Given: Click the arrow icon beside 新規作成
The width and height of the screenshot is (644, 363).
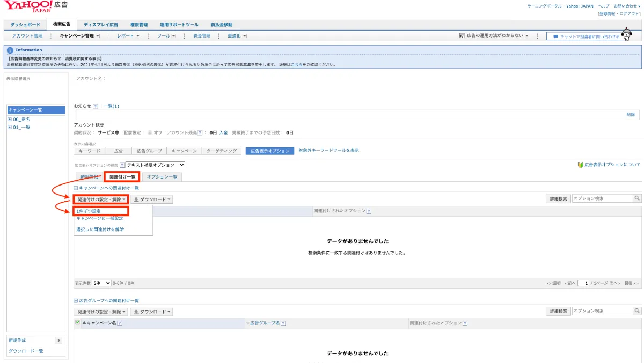Looking at the screenshot, I should point(58,340).
